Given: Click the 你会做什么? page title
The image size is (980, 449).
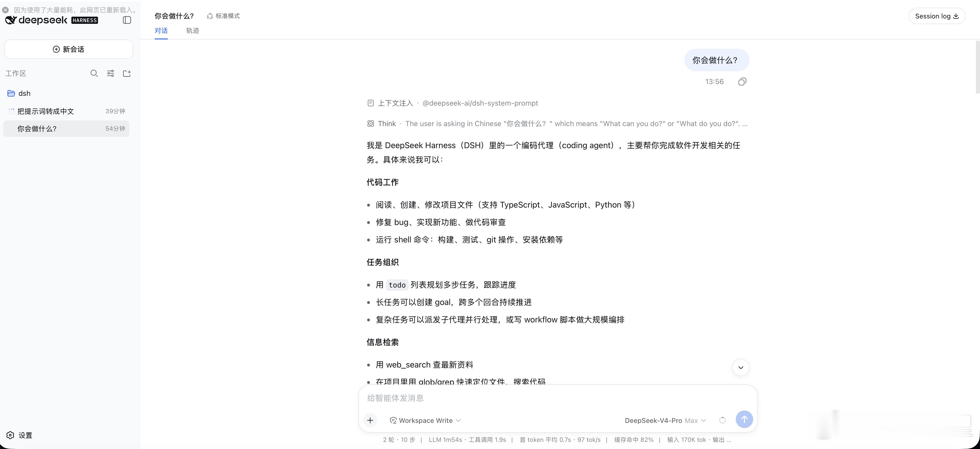Looking at the screenshot, I should coord(174,16).
